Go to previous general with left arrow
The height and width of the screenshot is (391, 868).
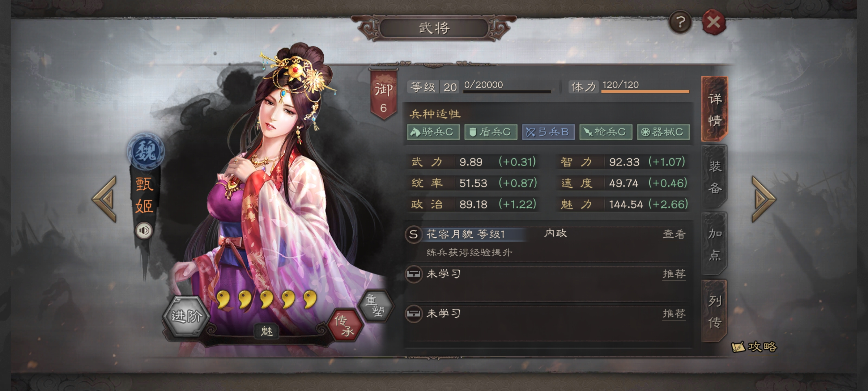click(105, 199)
